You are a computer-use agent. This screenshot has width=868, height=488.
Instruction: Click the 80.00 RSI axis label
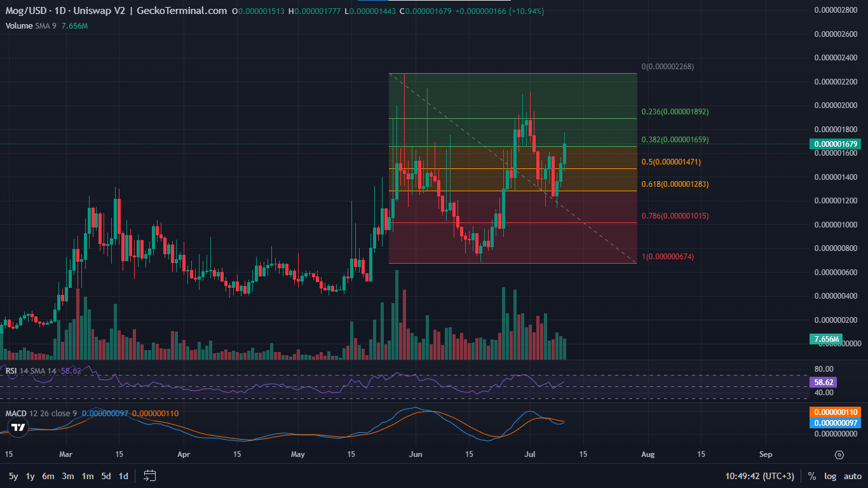pos(824,369)
